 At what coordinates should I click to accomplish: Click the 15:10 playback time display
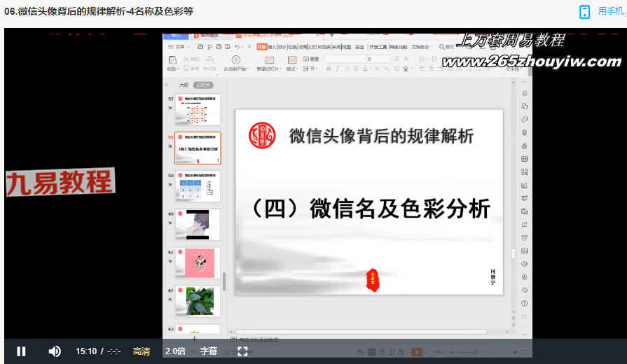86,351
